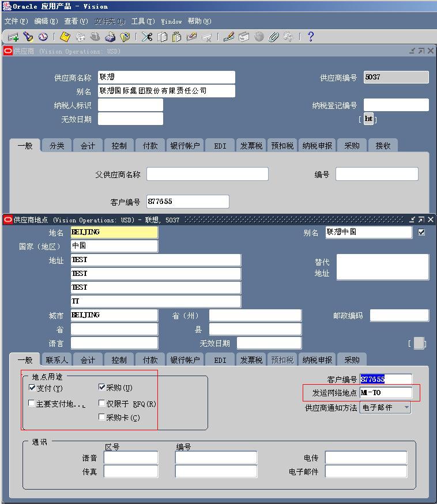
Task: Click the 国家(地区) field showing 中国
Action: (x=114, y=246)
